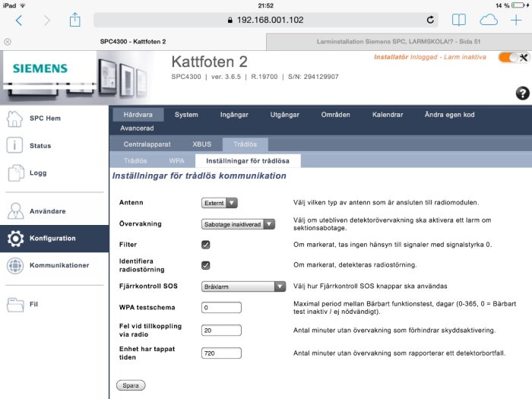The height and width of the screenshot is (399, 532).
Task: Click the WPA testschema input field
Action: (x=221, y=308)
